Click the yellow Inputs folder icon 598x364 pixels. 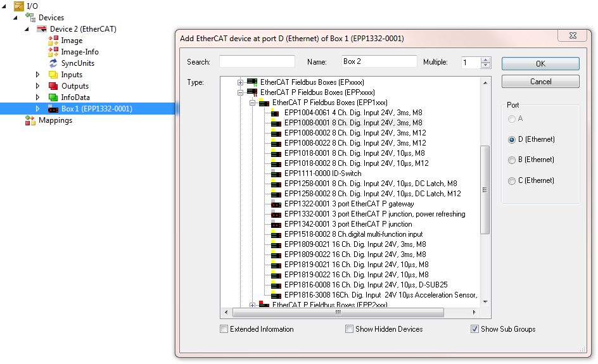(53, 75)
